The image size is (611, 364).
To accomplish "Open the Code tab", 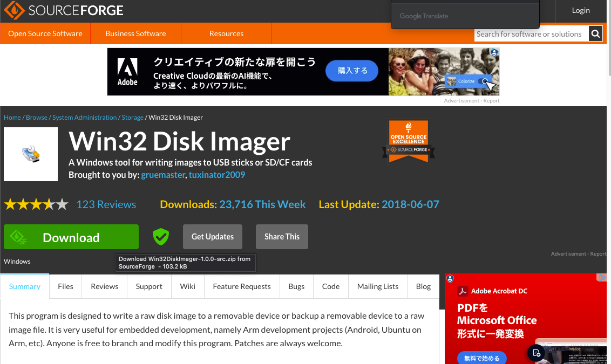I will point(330,286).
